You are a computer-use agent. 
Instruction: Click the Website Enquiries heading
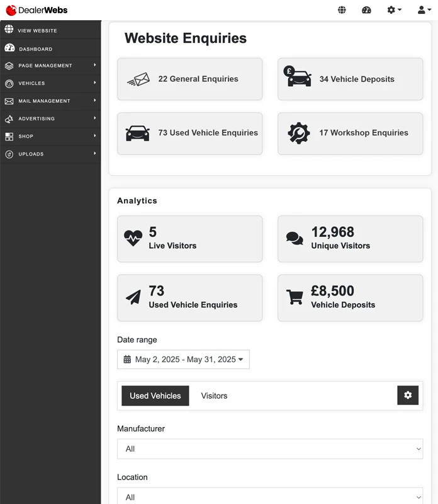tap(186, 38)
